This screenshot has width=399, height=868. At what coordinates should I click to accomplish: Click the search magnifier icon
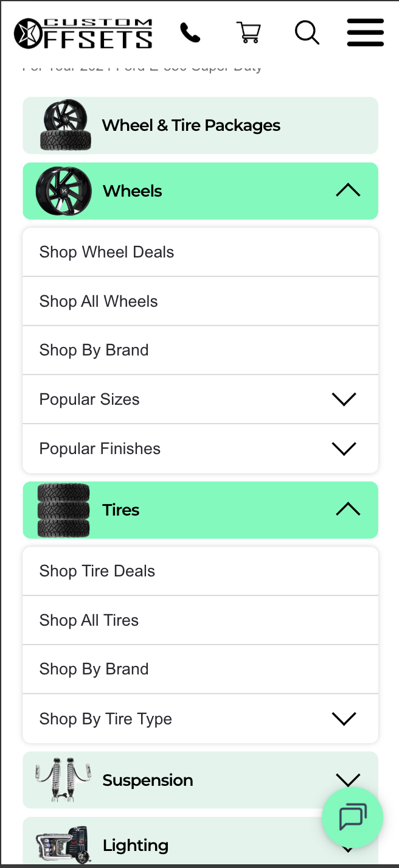pyautogui.click(x=307, y=33)
